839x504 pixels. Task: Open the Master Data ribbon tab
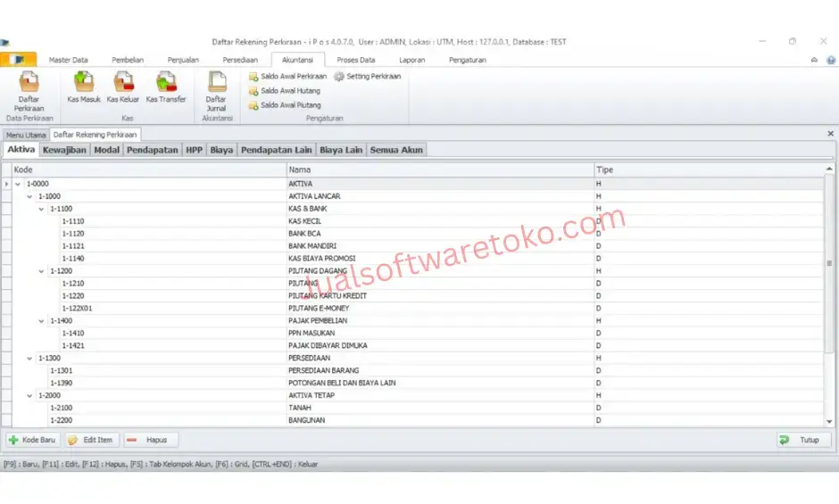click(x=68, y=60)
